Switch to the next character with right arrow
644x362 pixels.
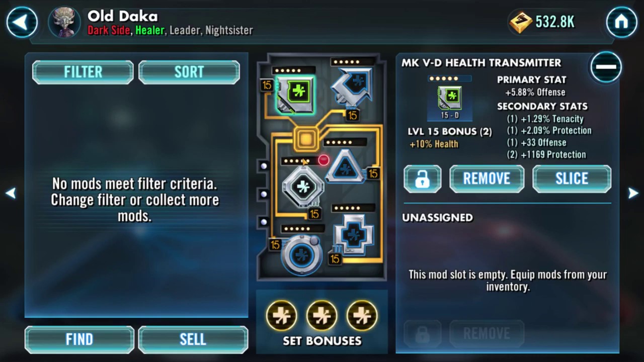(633, 193)
